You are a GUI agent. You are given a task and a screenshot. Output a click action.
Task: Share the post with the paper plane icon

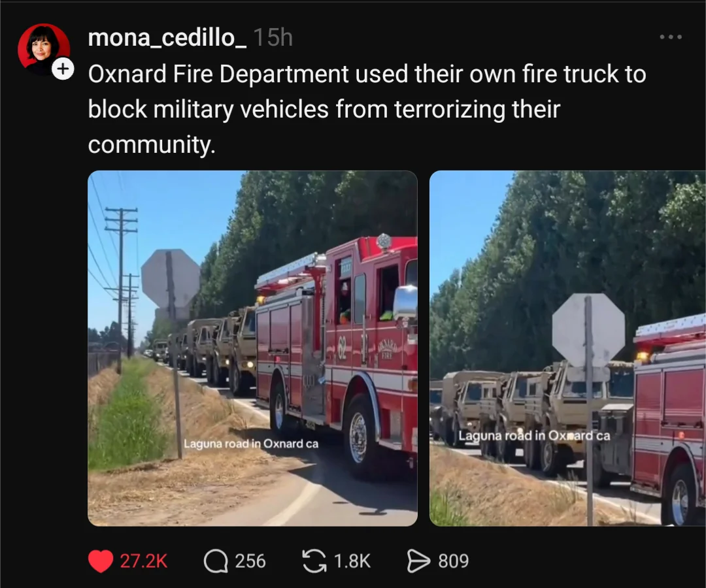[x=419, y=561]
